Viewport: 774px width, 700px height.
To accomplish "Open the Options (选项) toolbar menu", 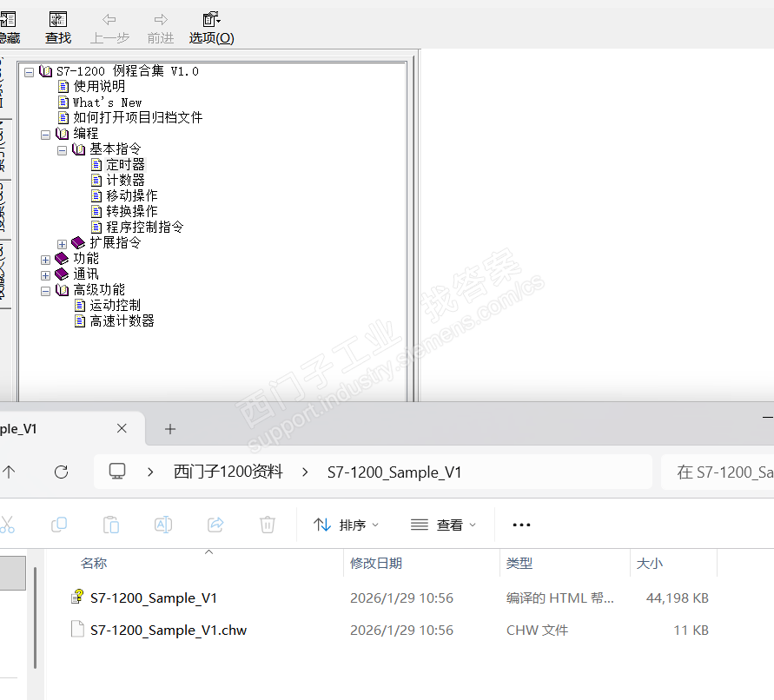I will coord(211,28).
